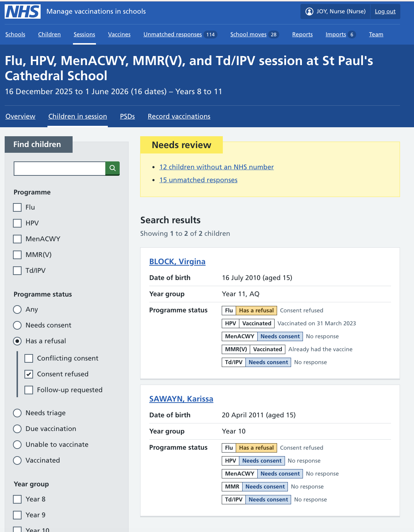The image size is (414, 532).
Task: Enable the Follow-up requested checkbox
Action: pos(29,390)
